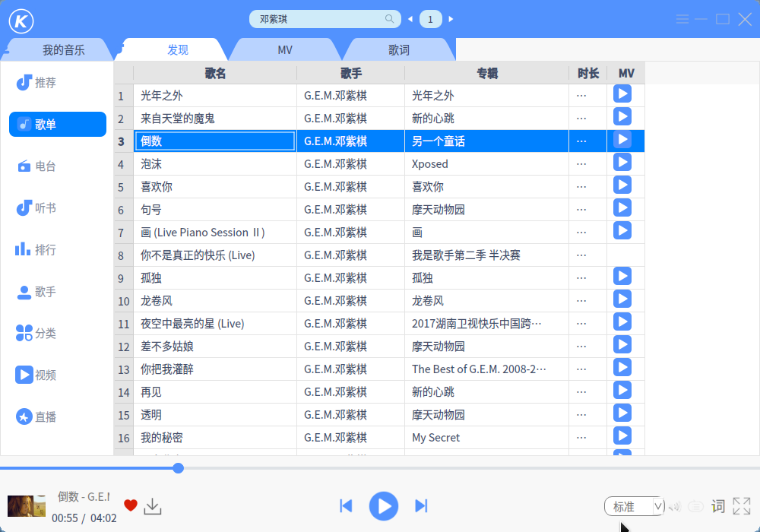The height and width of the screenshot is (532, 760).
Task: Mute the volume speaker icon
Action: (x=675, y=507)
